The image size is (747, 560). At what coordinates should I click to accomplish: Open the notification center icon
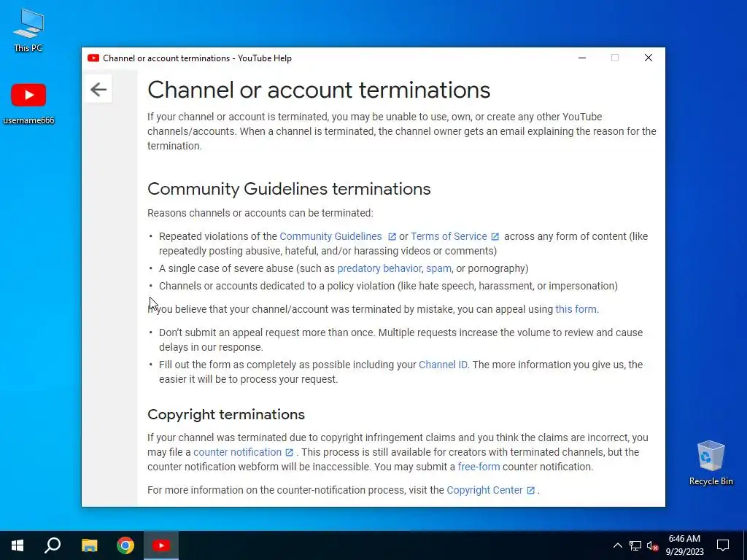tap(723, 545)
